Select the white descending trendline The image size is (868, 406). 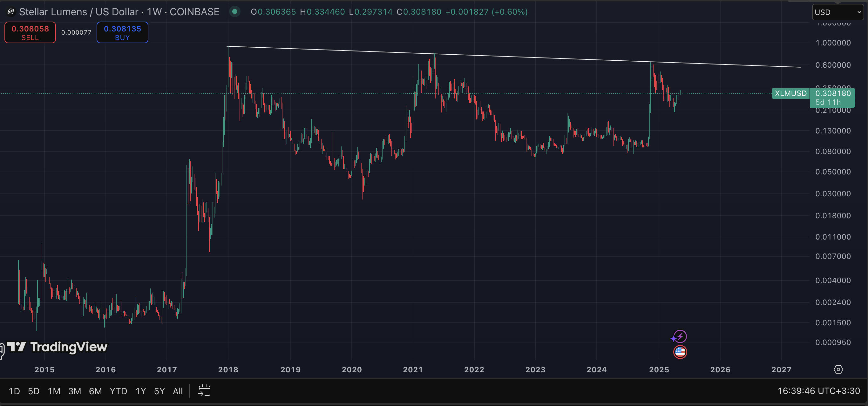(514, 57)
